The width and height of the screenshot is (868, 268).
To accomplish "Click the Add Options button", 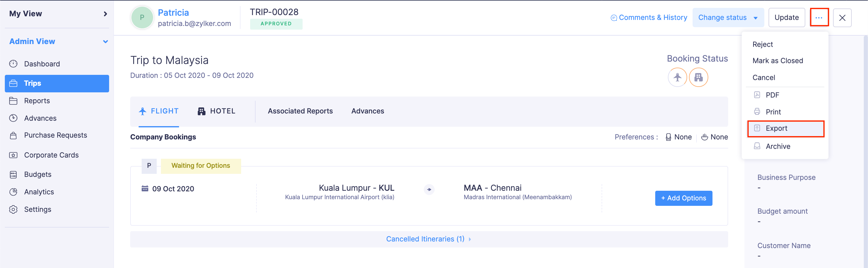I will (683, 198).
